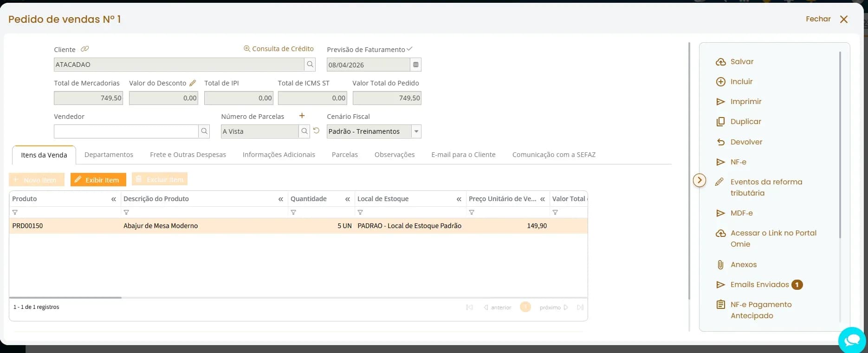Viewport: 868px width, 353px height.
Task: Click the horizontal scrollbar of the items grid
Action: click(x=65, y=297)
